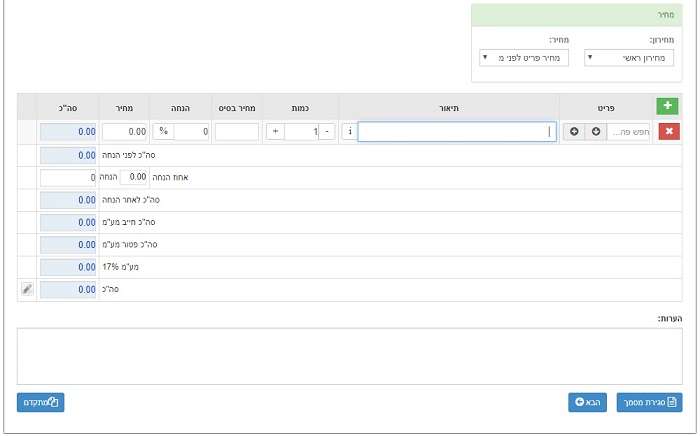Click the סגירת מסמך close document button
This screenshot has height=436, width=700.
click(649, 403)
